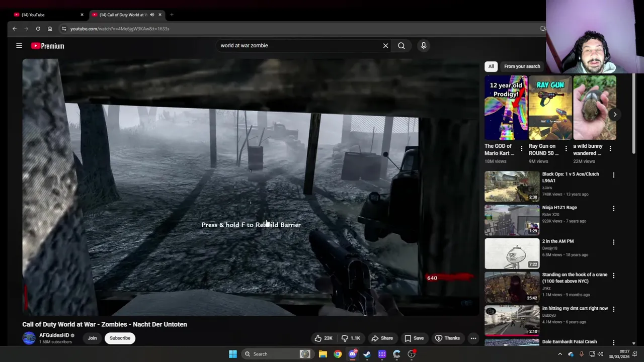The width and height of the screenshot is (644, 362).
Task: Close the first YouTube browser tab
Action: pyautogui.click(x=82, y=15)
